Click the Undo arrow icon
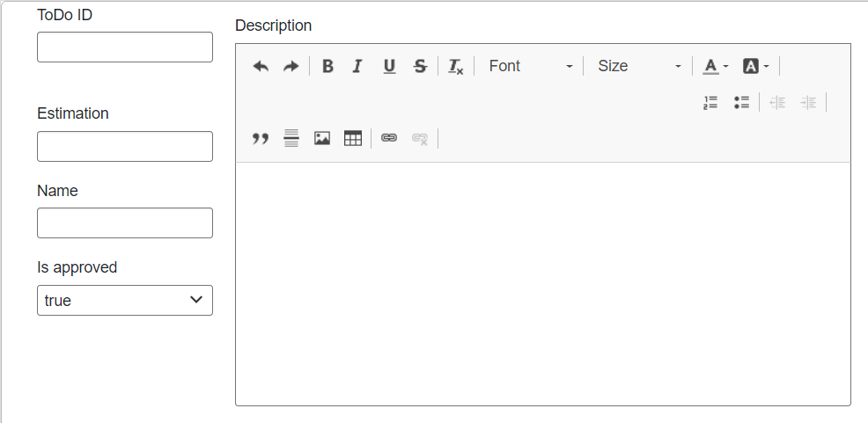The height and width of the screenshot is (423, 868). coord(261,67)
